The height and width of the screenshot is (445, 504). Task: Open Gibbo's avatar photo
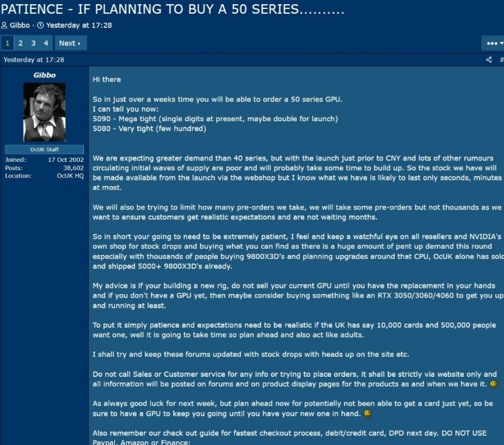pos(44,112)
